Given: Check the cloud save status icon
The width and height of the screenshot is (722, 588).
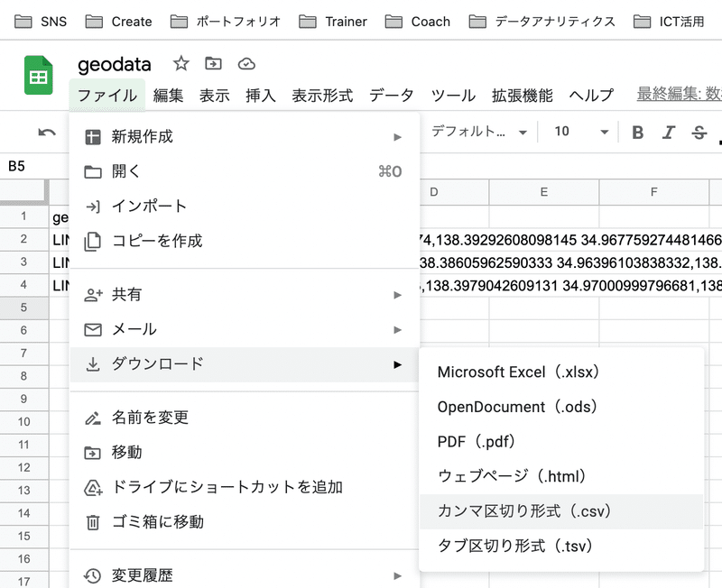Looking at the screenshot, I should (x=245, y=64).
